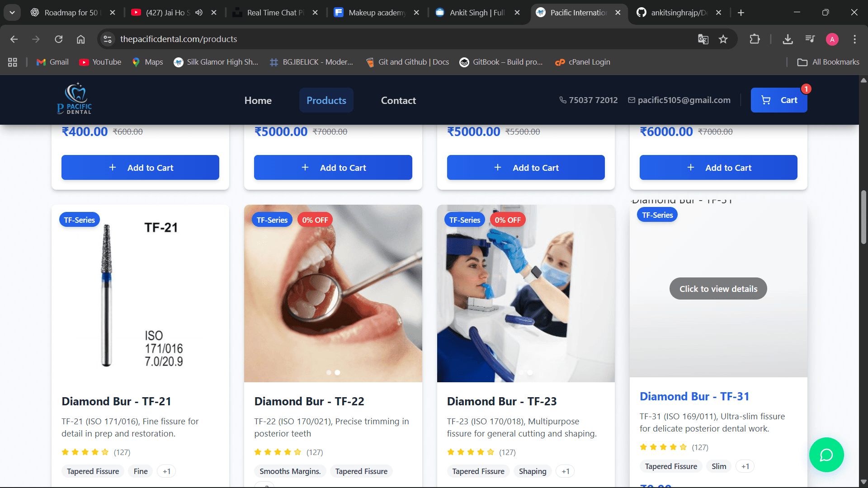The image size is (868, 488).
Task: Expand the +1 tag on Diamond Bur TF-21
Action: coord(166,471)
